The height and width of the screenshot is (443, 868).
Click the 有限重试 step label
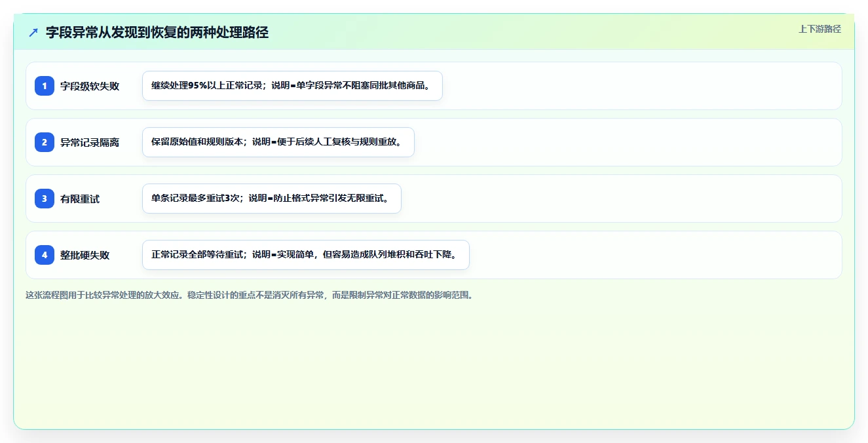(80, 199)
